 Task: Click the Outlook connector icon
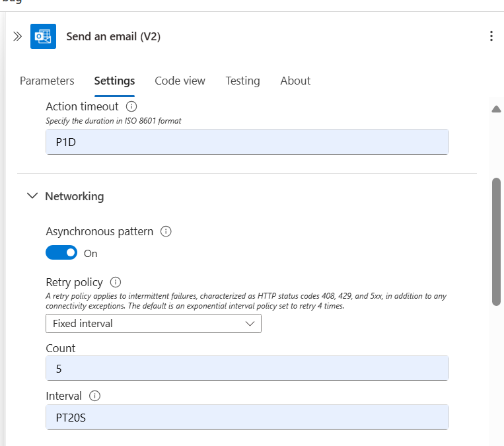click(43, 36)
